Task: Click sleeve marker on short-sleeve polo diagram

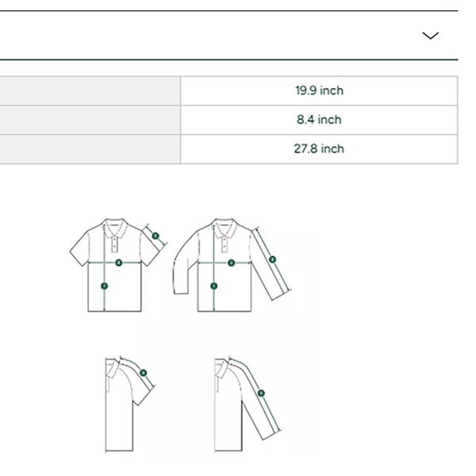Action: (x=155, y=236)
